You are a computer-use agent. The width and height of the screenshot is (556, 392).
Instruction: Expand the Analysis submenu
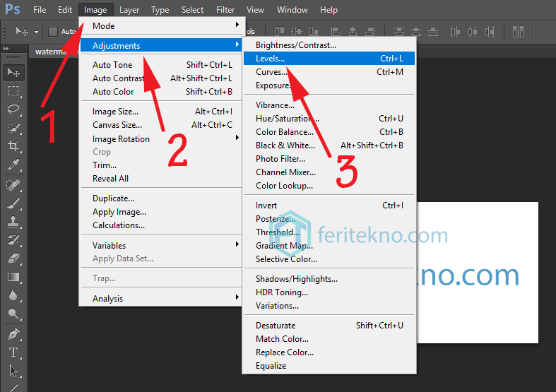click(x=161, y=299)
